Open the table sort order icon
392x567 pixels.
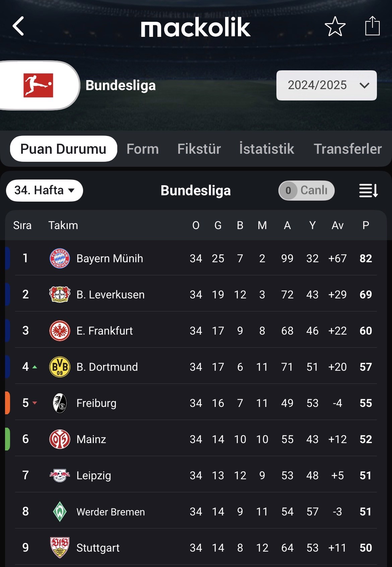click(x=369, y=191)
